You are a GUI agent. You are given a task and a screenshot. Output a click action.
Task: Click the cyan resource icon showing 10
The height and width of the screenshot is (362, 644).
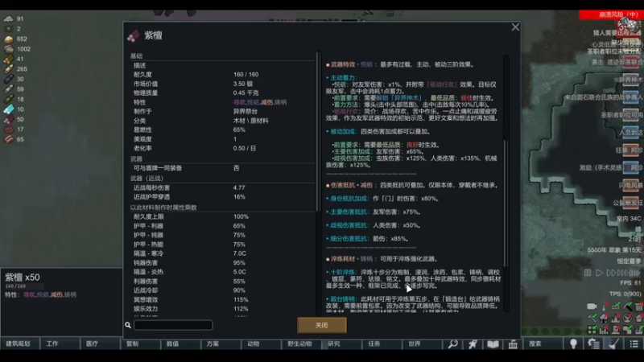[x=9, y=109]
